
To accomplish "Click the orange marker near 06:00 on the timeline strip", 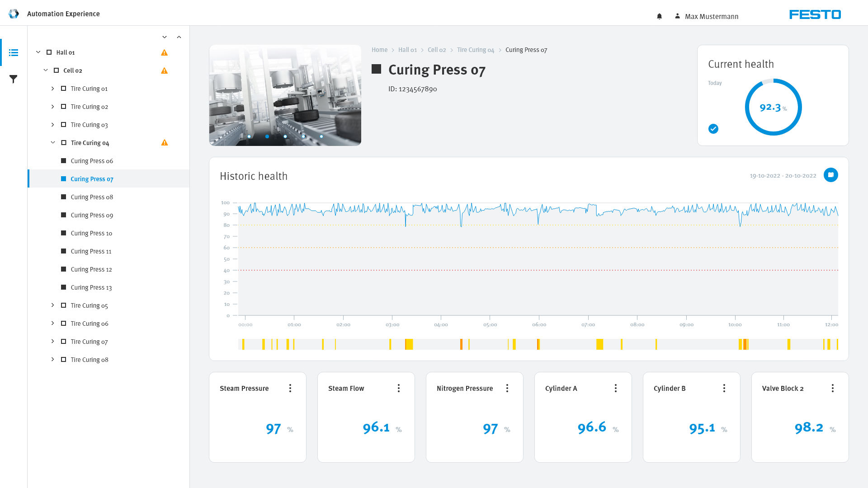I will [x=538, y=344].
